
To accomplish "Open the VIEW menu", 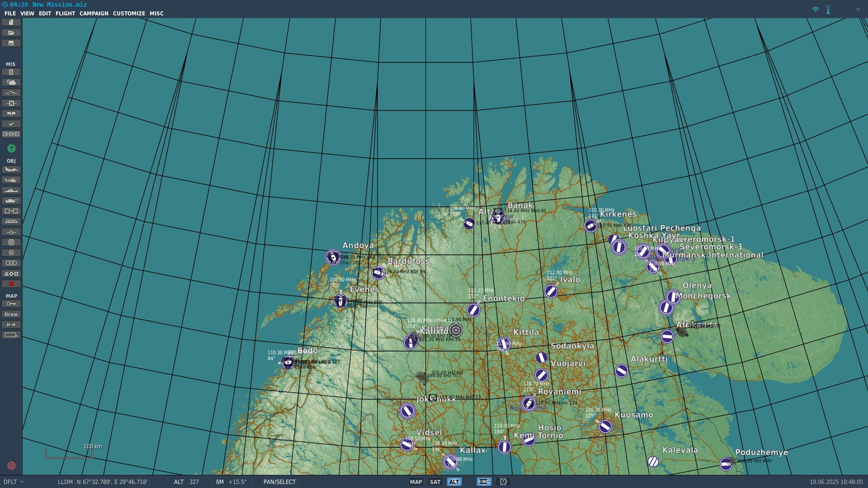I will pyautogui.click(x=27, y=14).
